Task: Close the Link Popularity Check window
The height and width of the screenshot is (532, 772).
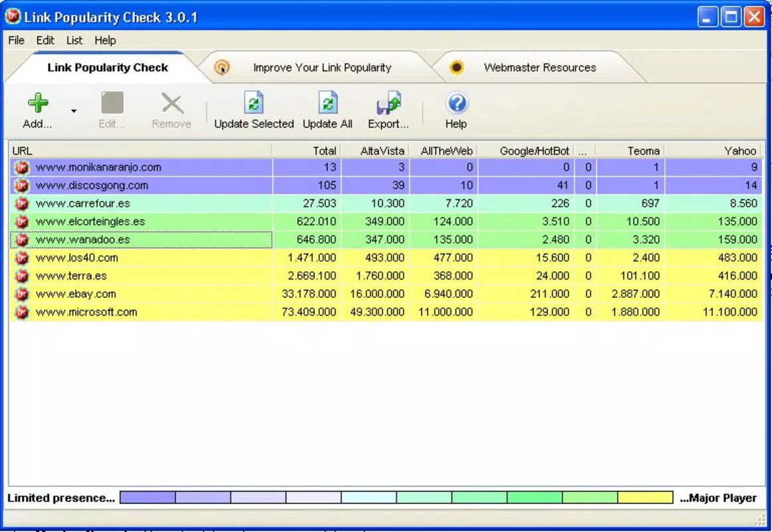Action: (754, 17)
